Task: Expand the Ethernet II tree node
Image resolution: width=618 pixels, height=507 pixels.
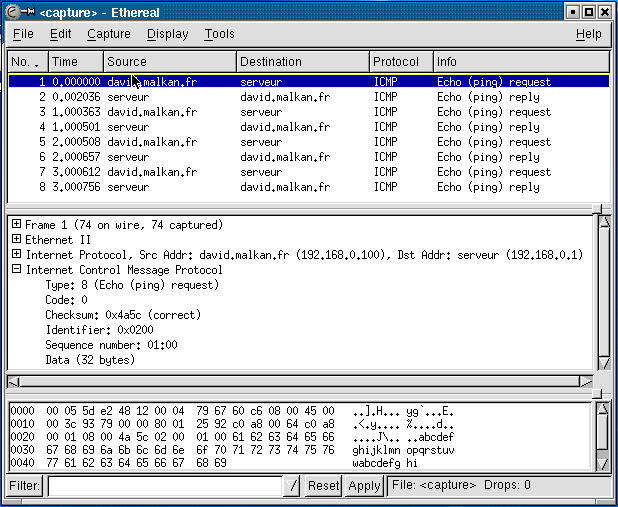Action: click(16, 239)
